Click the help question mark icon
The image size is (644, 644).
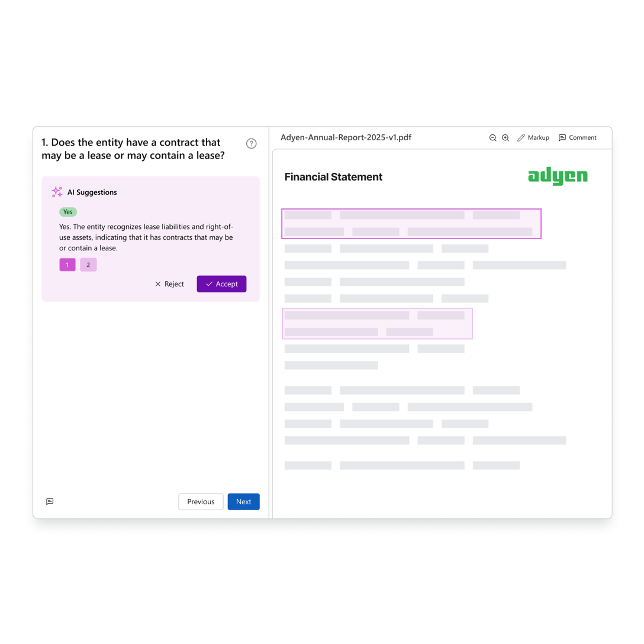pyautogui.click(x=252, y=144)
